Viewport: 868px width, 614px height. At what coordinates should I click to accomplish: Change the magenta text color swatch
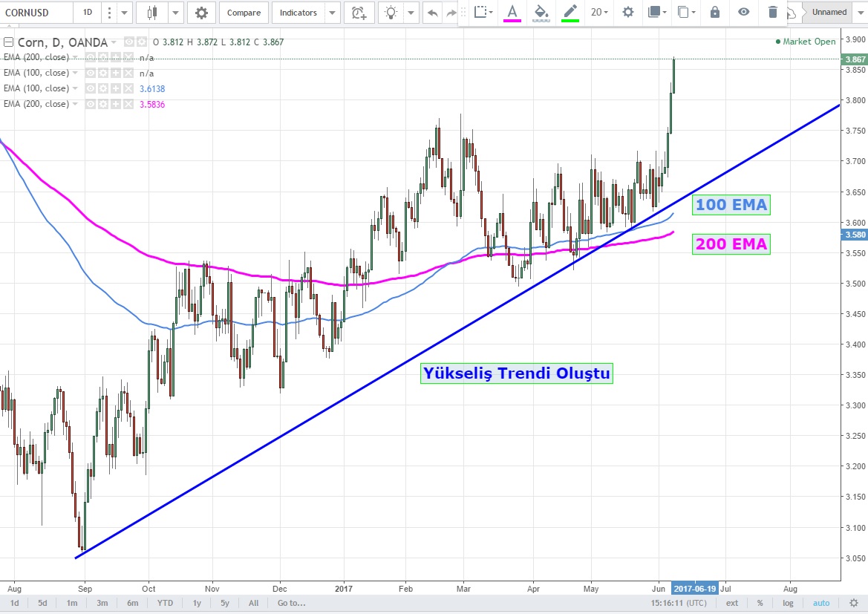[x=512, y=13]
